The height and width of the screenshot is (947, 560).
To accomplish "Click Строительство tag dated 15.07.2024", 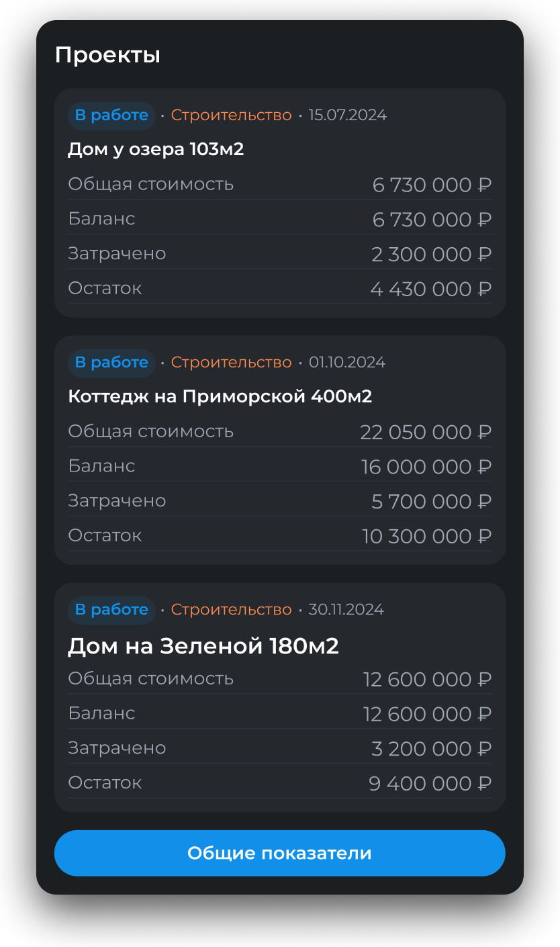I will coord(231,116).
